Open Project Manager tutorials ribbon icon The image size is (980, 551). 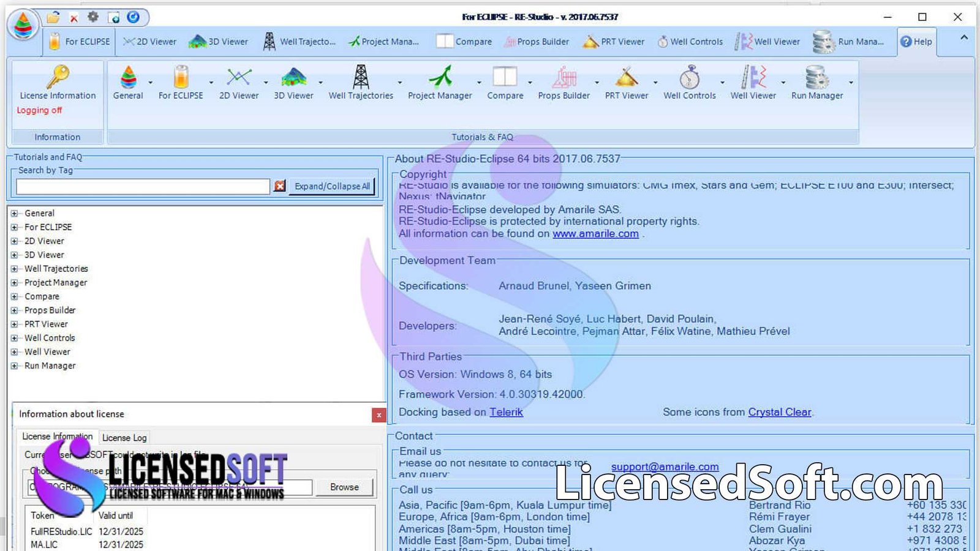pos(440,78)
